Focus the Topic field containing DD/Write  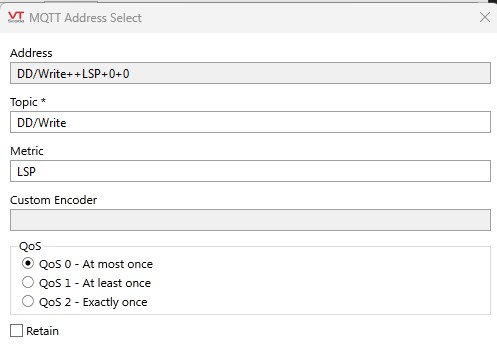click(x=250, y=122)
